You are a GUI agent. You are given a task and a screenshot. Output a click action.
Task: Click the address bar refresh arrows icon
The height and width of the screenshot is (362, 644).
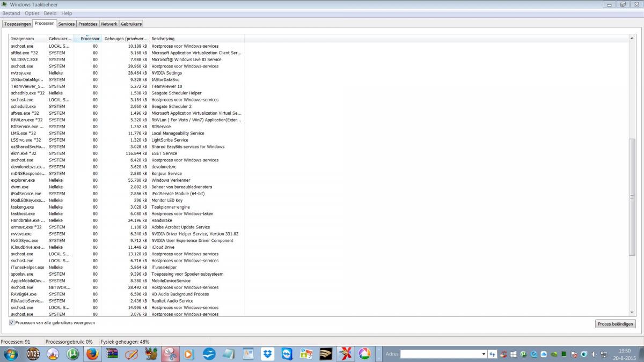click(x=492, y=354)
